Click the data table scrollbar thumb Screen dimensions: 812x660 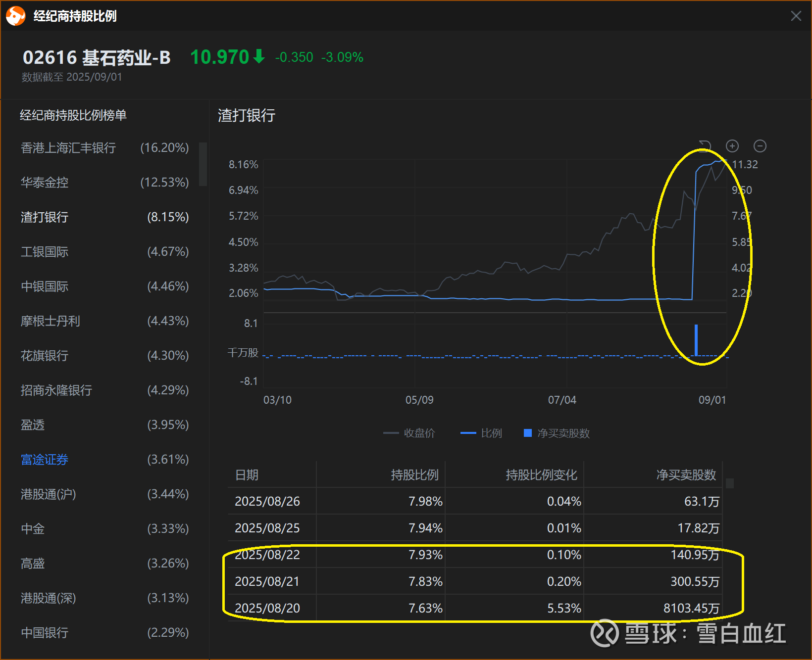730,483
